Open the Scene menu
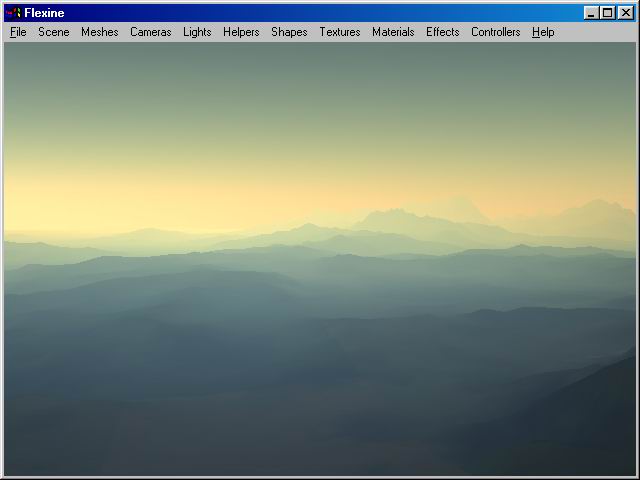This screenshot has height=480, width=640. coord(53,32)
